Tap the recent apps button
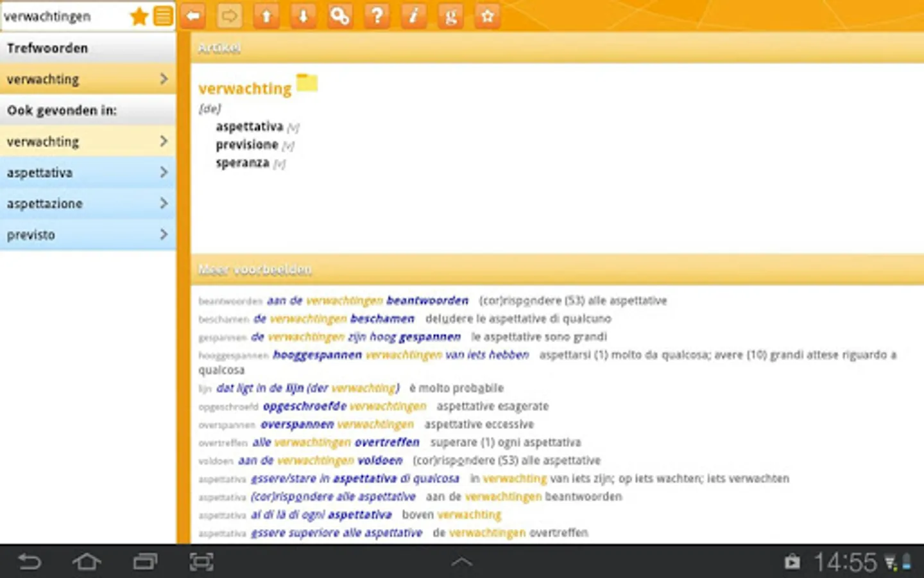Viewport: 924px width, 578px height. pyautogui.click(x=144, y=562)
